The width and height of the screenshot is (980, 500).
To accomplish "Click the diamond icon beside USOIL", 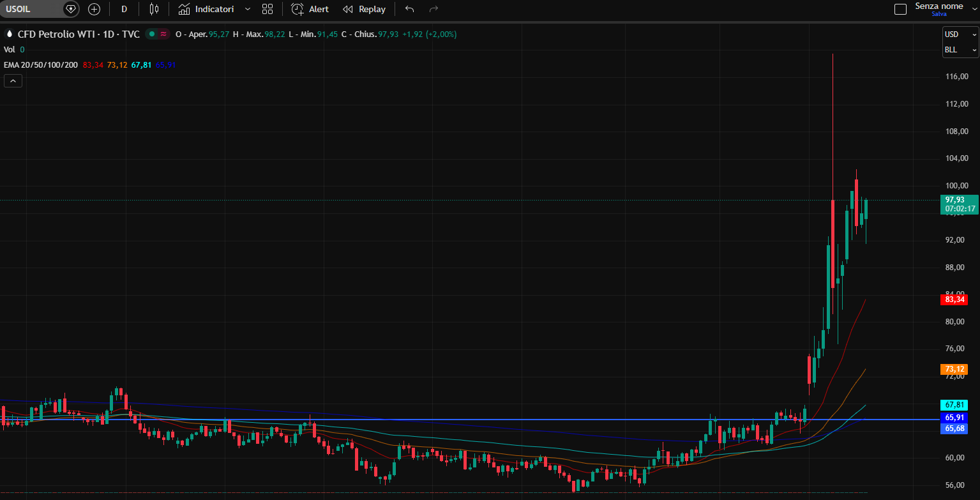I will (x=70, y=9).
